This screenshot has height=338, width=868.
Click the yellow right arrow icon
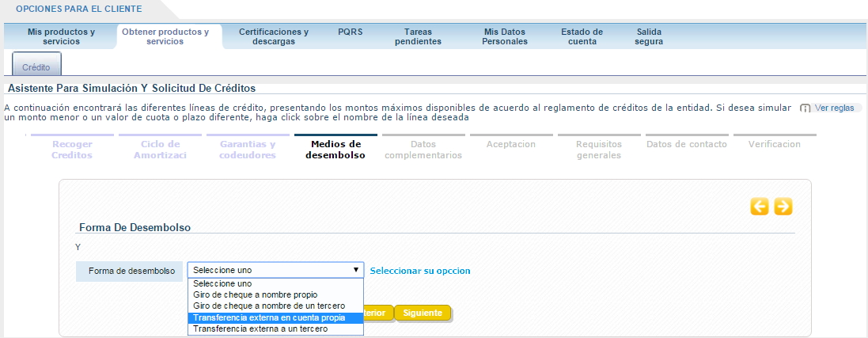tap(783, 207)
